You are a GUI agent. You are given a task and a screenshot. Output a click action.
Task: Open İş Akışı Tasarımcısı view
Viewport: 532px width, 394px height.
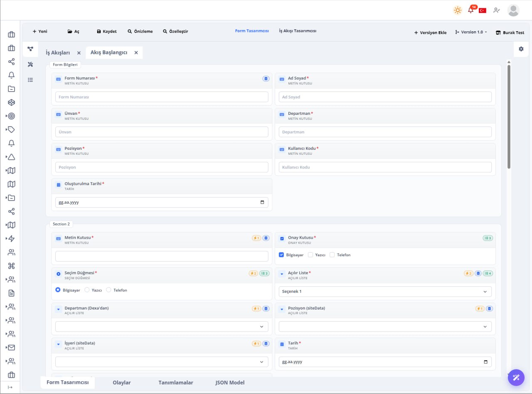[298, 31]
